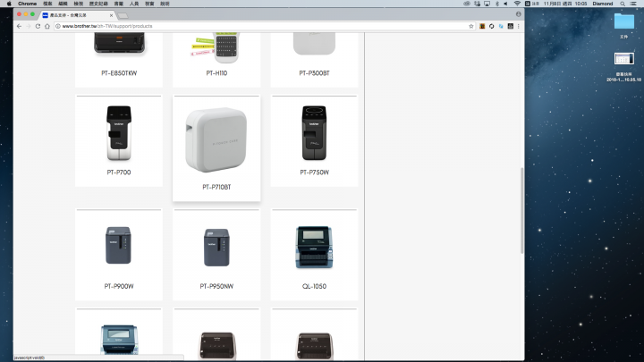Open the PT-P710BT label printer image

point(216,139)
